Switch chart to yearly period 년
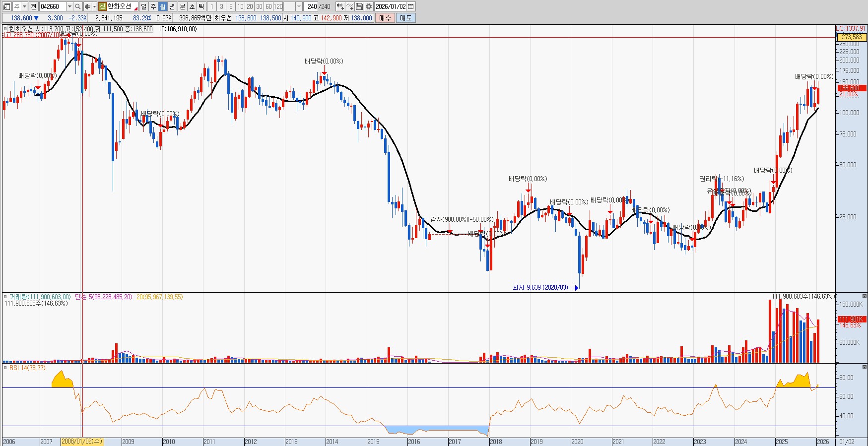The width and height of the screenshot is (868, 446). (x=172, y=6)
